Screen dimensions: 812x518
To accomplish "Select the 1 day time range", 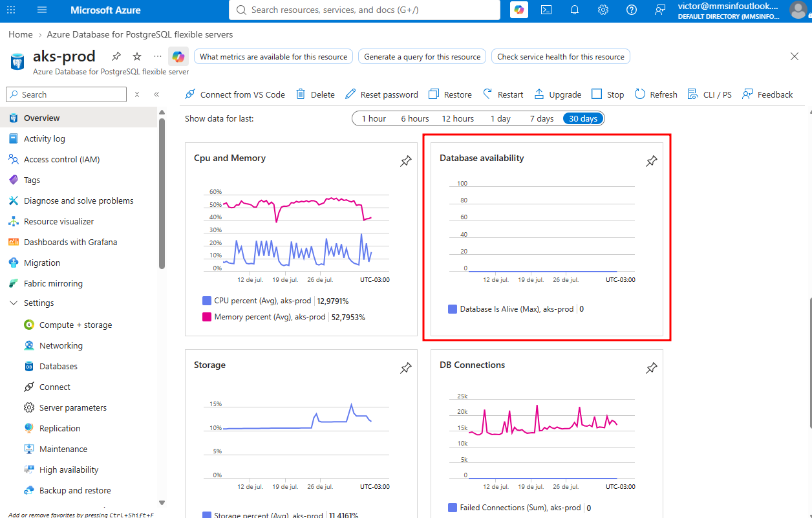I will [x=500, y=118].
